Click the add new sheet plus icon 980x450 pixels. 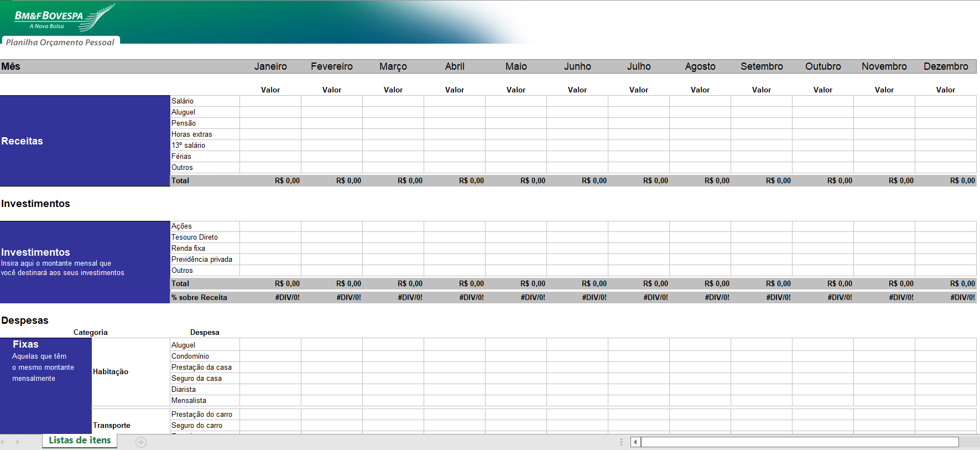coord(141,442)
